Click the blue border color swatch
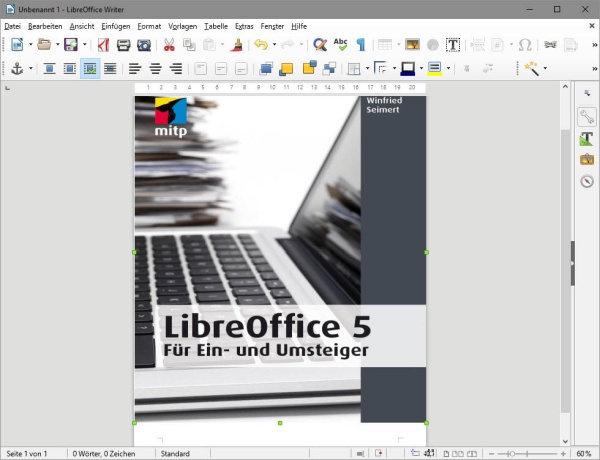The image size is (600, 460). (x=408, y=69)
